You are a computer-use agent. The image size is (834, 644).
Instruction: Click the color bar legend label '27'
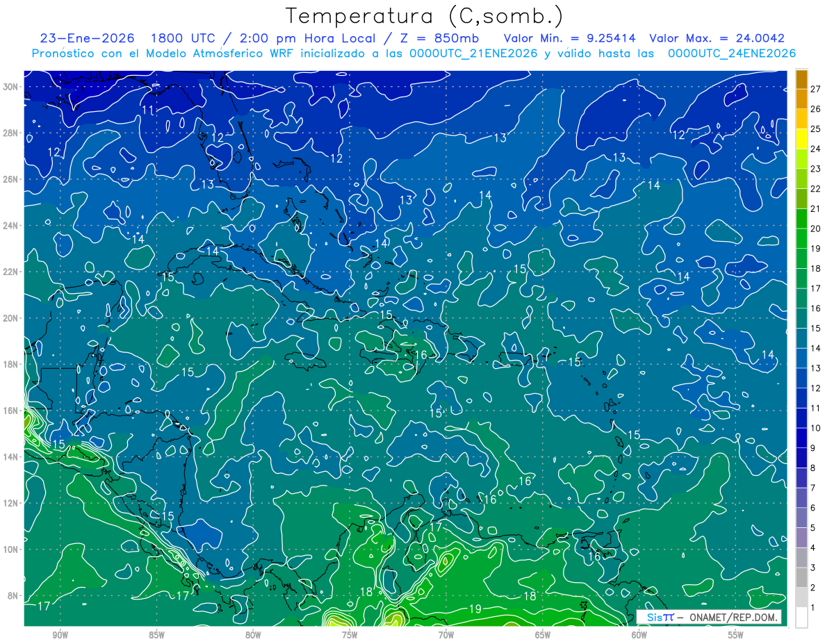point(816,89)
